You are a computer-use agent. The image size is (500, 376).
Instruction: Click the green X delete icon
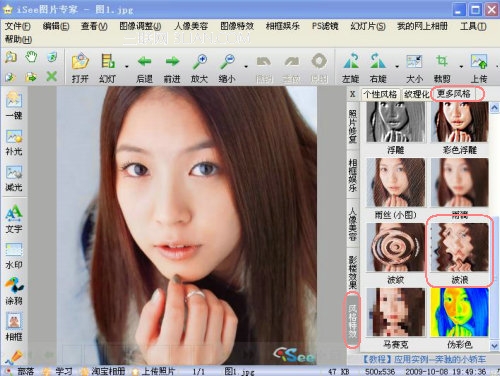point(51,77)
